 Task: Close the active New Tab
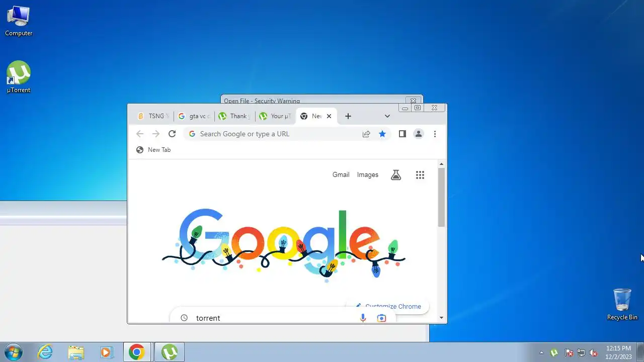[x=329, y=116]
